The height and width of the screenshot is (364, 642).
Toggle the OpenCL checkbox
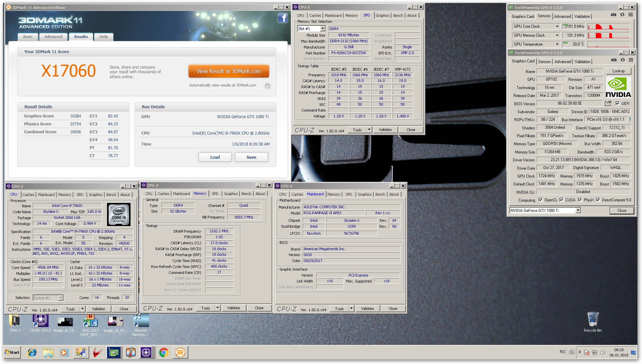click(x=541, y=200)
